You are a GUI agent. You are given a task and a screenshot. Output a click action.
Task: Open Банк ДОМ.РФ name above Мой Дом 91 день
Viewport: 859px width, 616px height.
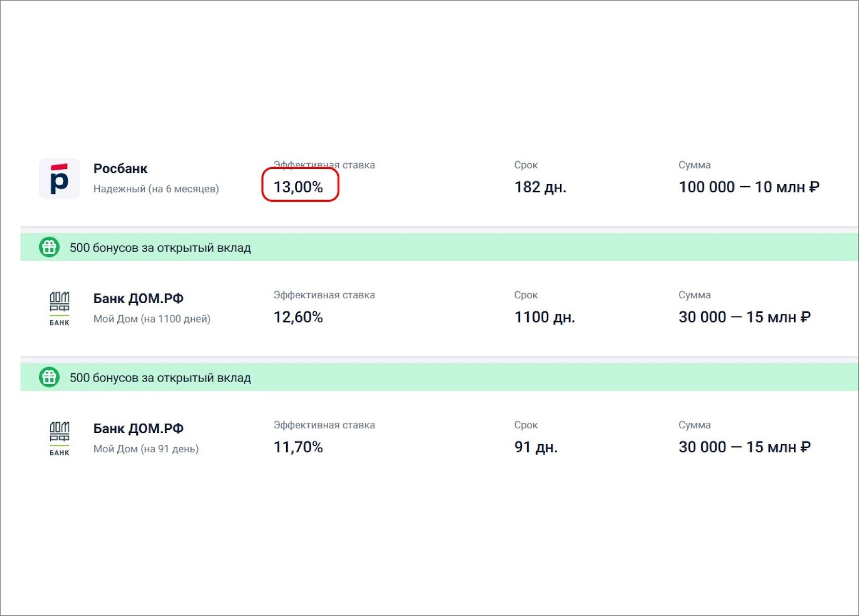[x=138, y=428]
